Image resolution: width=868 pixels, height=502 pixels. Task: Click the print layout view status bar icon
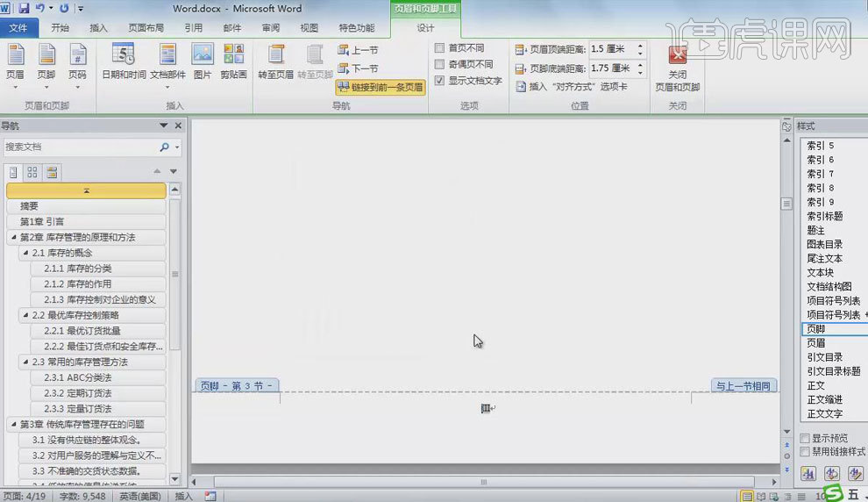[747, 496]
